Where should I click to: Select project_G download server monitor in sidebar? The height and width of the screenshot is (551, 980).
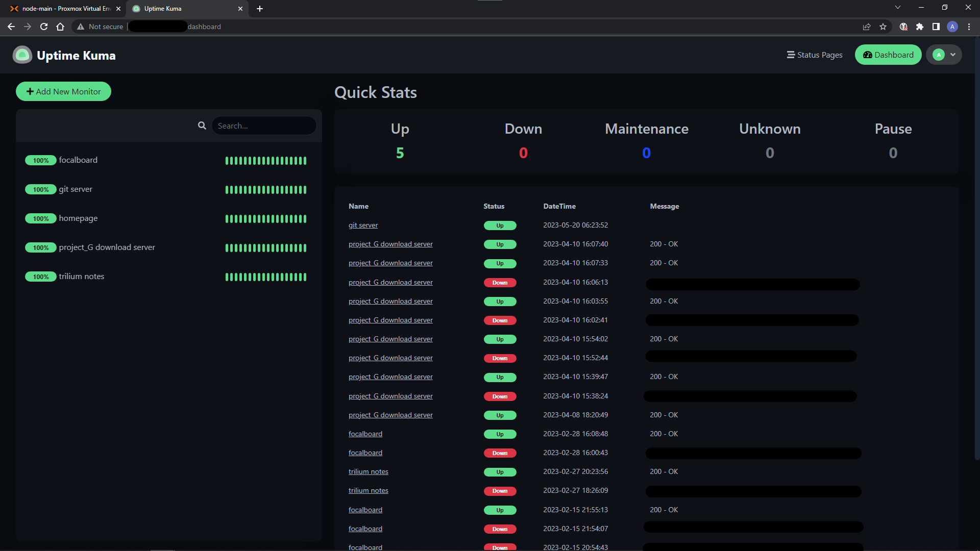168,247
